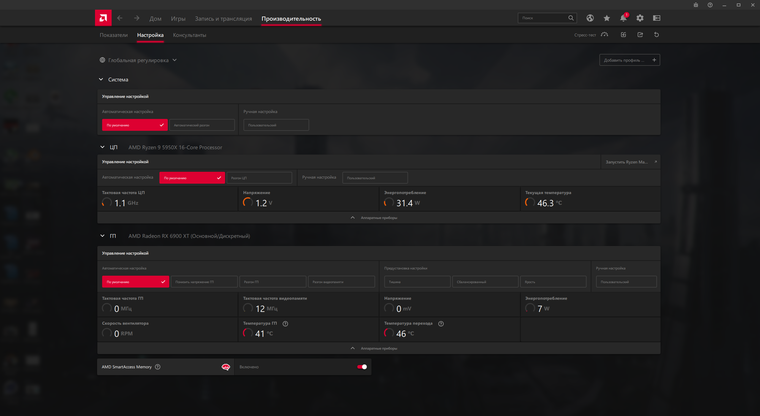Open the Игры tab
This screenshot has width=760, height=416.
[x=178, y=19]
